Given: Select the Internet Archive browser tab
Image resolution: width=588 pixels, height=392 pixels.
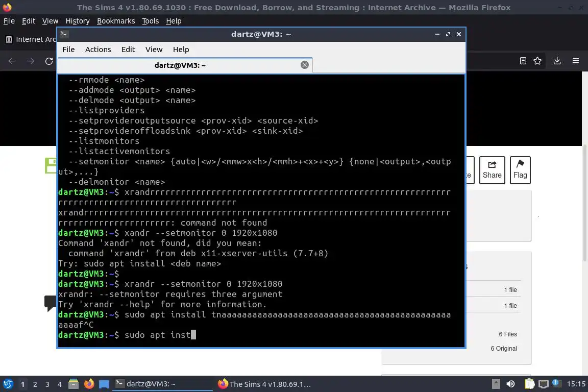Looking at the screenshot, I should (30, 39).
